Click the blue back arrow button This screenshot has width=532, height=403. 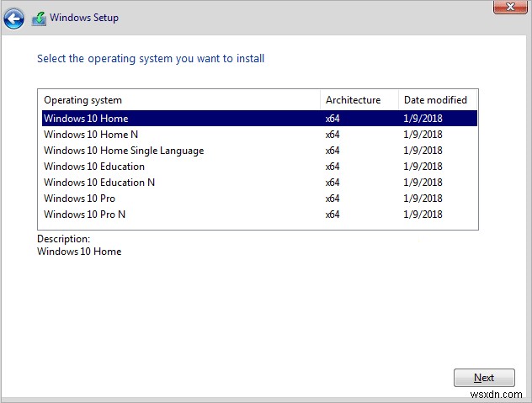[14, 18]
